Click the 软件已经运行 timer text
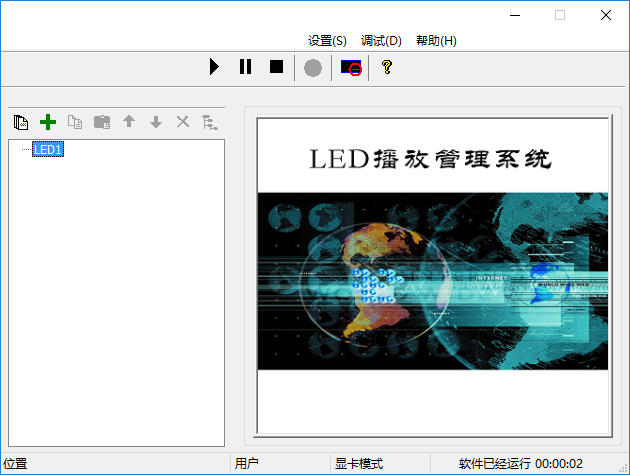Screen dimensions: 630x475 [521, 464]
